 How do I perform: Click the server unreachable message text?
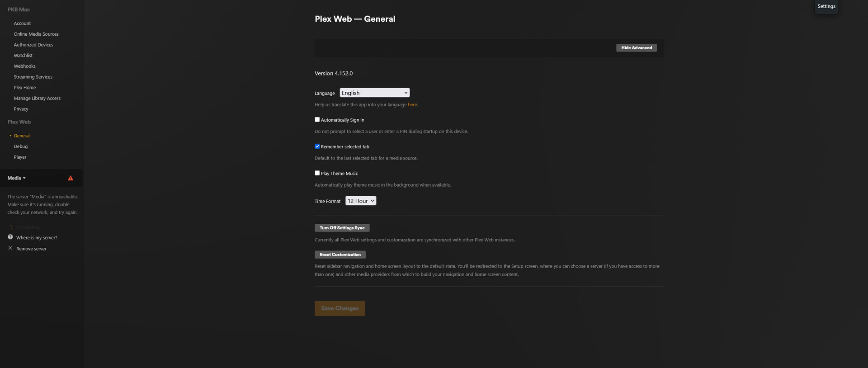click(x=42, y=204)
